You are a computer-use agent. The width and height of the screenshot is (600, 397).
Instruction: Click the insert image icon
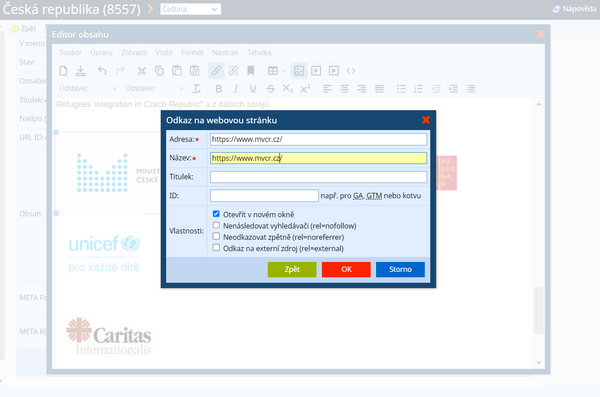pos(298,71)
